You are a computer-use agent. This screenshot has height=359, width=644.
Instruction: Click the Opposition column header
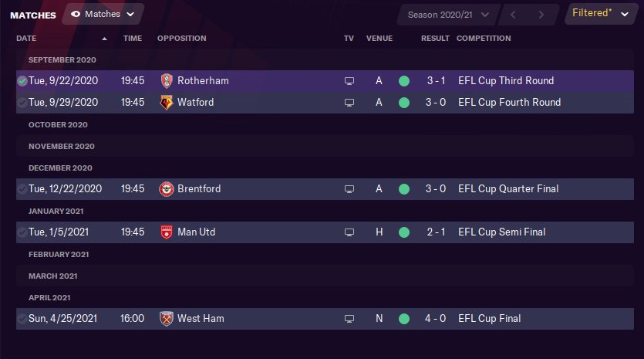[x=181, y=39]
